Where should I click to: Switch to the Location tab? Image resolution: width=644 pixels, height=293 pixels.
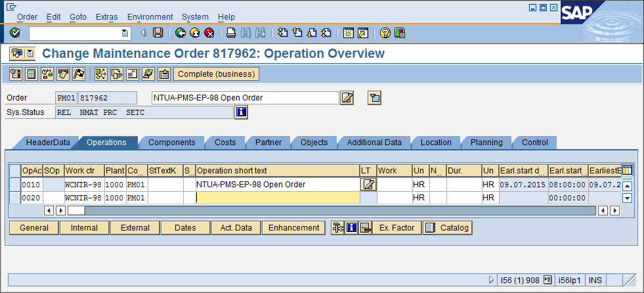pos(436,142)
